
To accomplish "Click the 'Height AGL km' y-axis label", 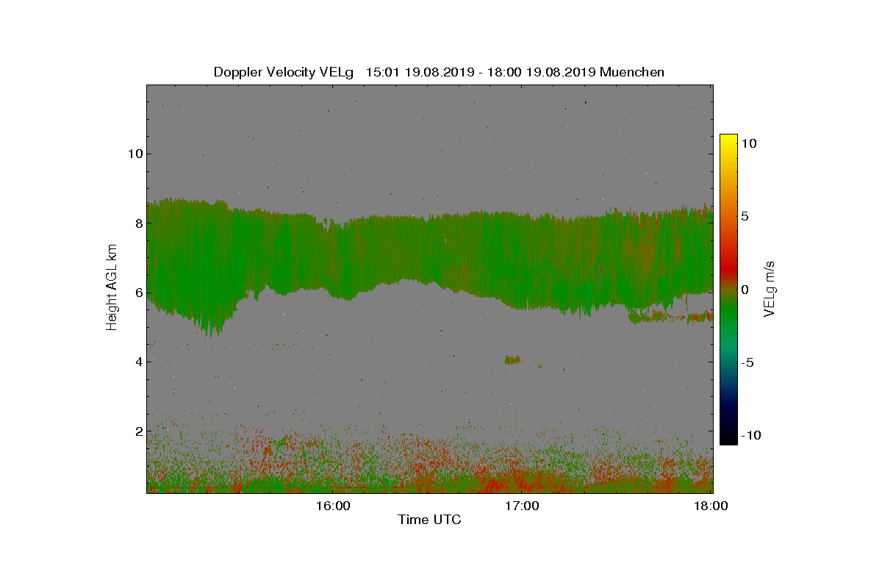I will click(x=112, y=288).
